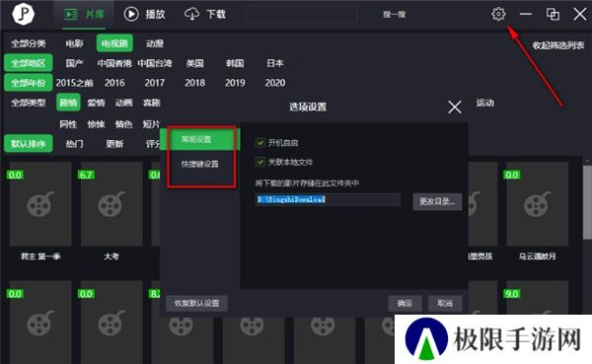Image resolution: width=592 pixels, height=364 pixels.
Task: Open the 大考 thumbnail
Action: (x=111, y=204)
